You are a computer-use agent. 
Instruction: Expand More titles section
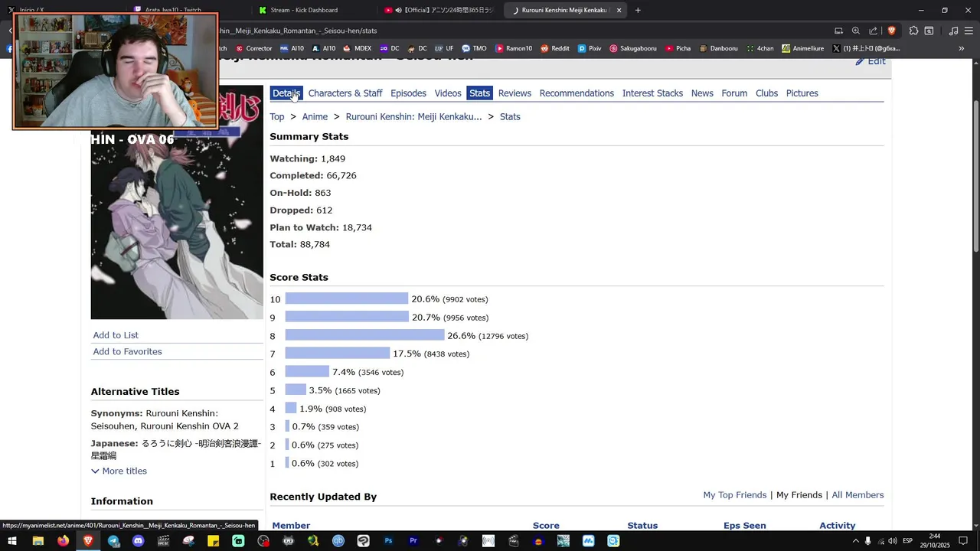[119, 471]
